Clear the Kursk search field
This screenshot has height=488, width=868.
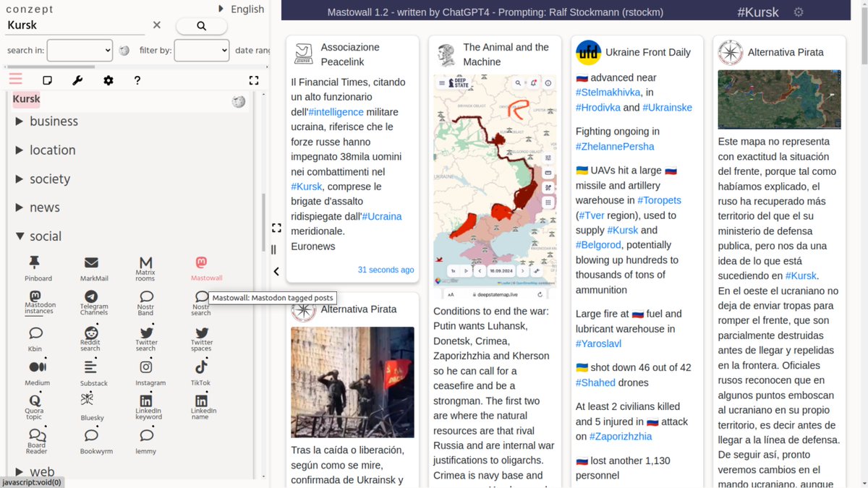point(157,25)
